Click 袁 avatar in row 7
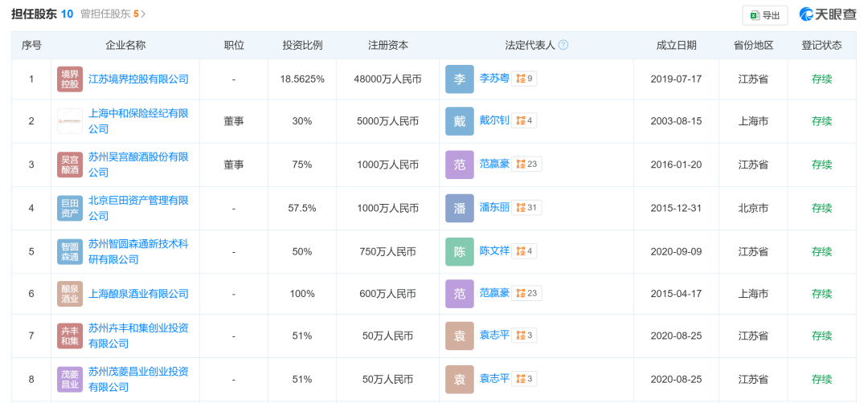Image resolution: width=868 pixels, height=403 pixels. click(460, 336)
